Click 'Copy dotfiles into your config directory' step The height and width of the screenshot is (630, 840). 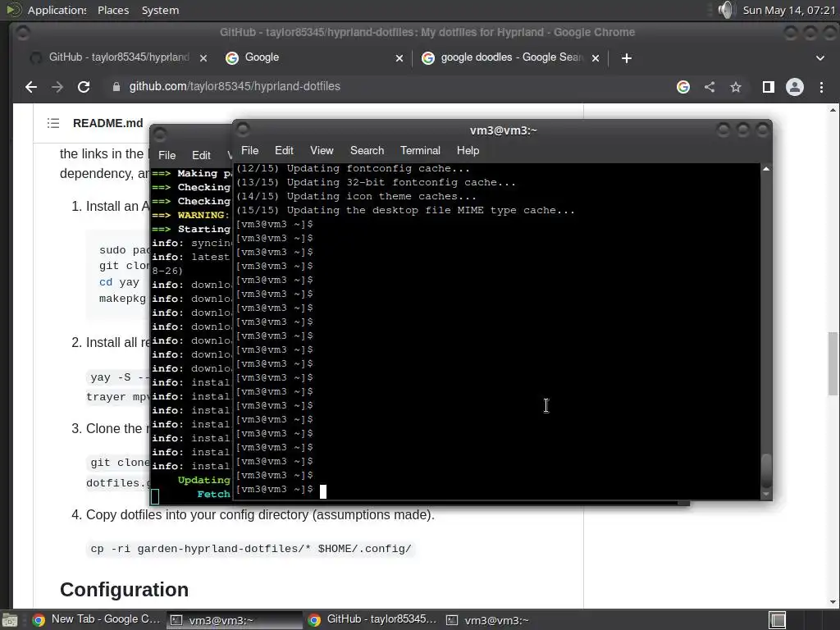(x=260, y=515)
